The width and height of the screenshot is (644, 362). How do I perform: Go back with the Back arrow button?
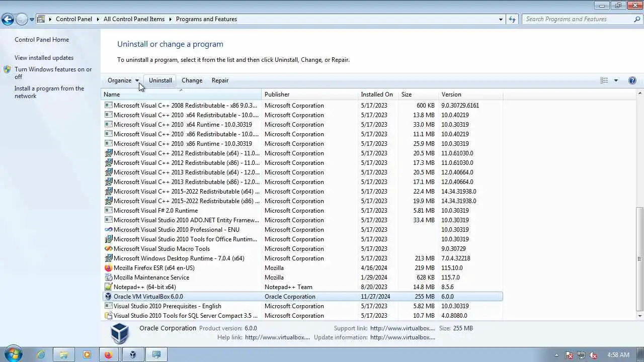8,20
